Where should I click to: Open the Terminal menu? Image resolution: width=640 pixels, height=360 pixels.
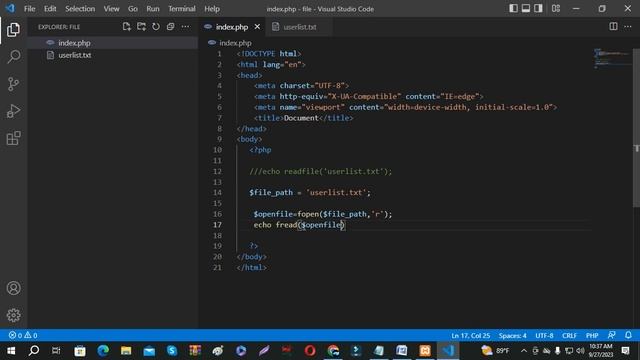click(182, 9)
